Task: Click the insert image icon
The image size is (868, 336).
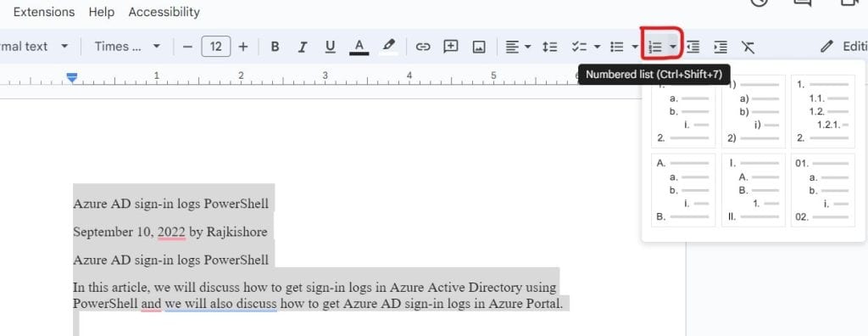Action: (479, 48)
